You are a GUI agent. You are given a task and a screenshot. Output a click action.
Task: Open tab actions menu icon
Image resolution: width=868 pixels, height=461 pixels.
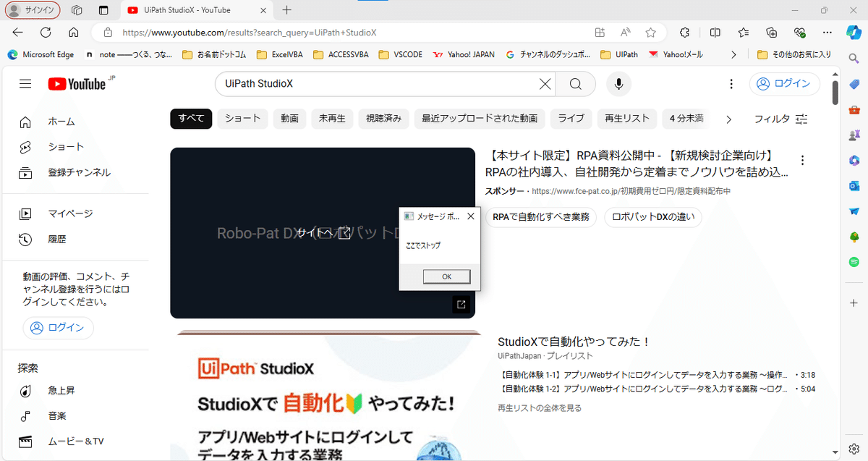click(103, 10)
